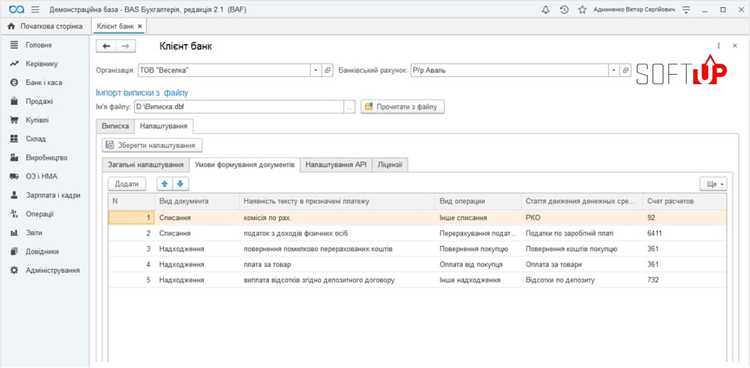
Task: Open the Ще dropdown menu
Action: pyautogui.click(x=713, y=184)
